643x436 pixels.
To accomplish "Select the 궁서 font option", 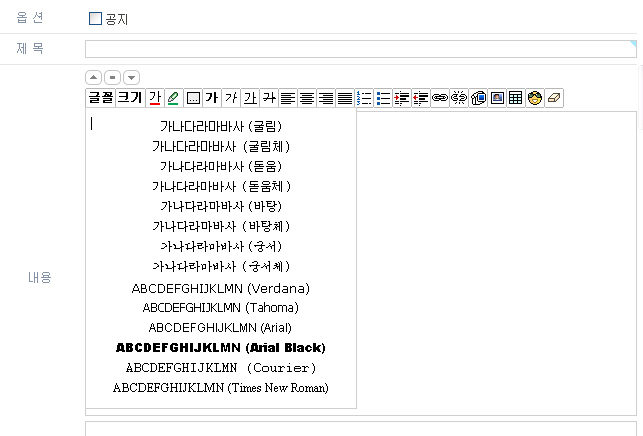I will point(221,246).
